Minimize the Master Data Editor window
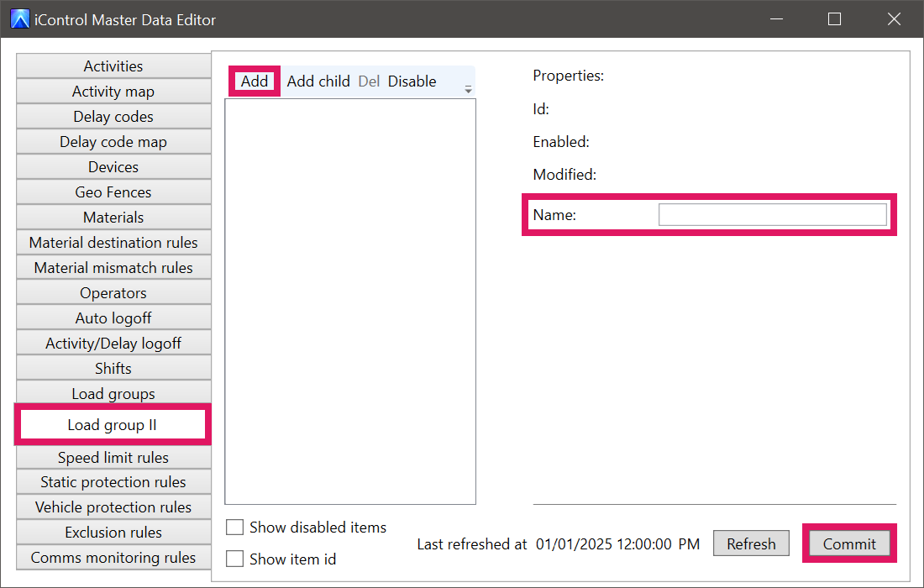This screenshot has width=924, height=588. click(777, 19)
